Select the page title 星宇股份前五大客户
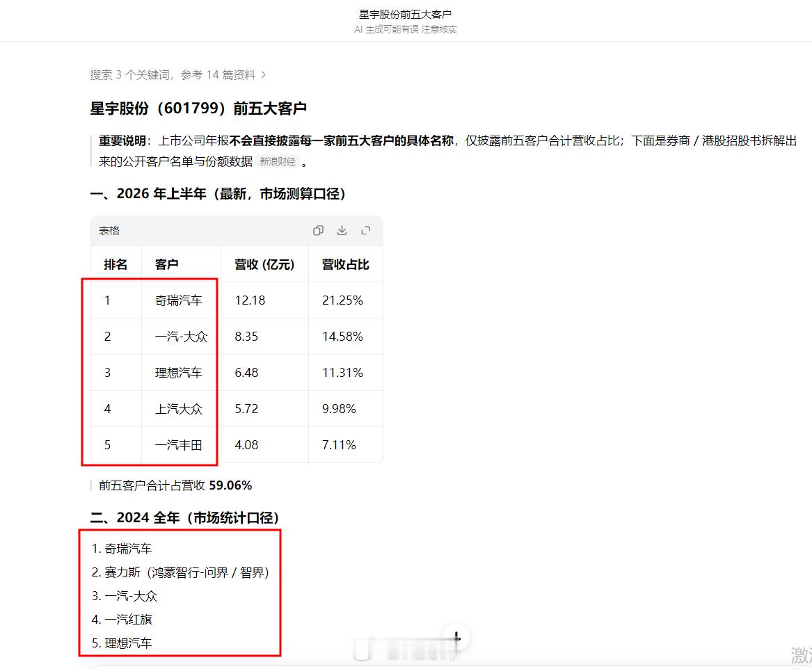This screenshot has width=812, height=669. tap(406, 14)
